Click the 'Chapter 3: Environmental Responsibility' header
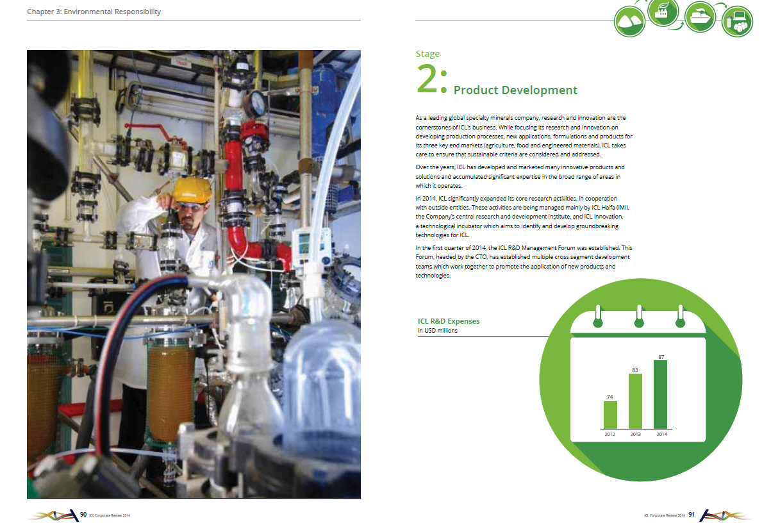This screenshot has height=532, width=771. click(x=94, y=12)
